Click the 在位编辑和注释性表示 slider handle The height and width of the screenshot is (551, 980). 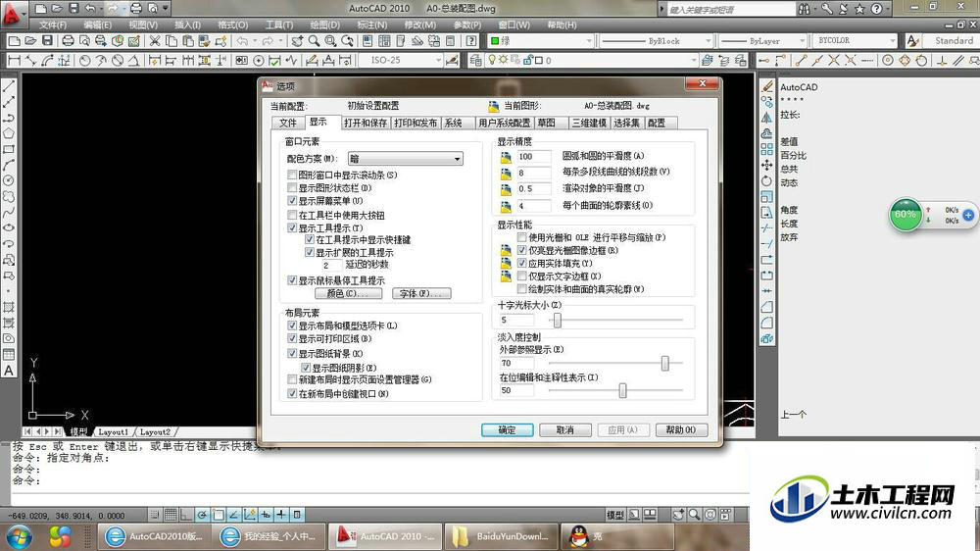[x=622, y=390]
